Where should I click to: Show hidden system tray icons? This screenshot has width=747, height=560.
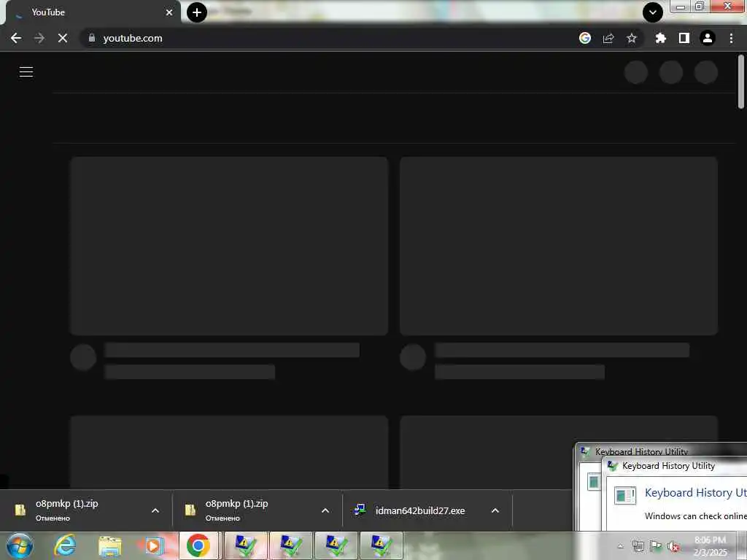point(620,546)
